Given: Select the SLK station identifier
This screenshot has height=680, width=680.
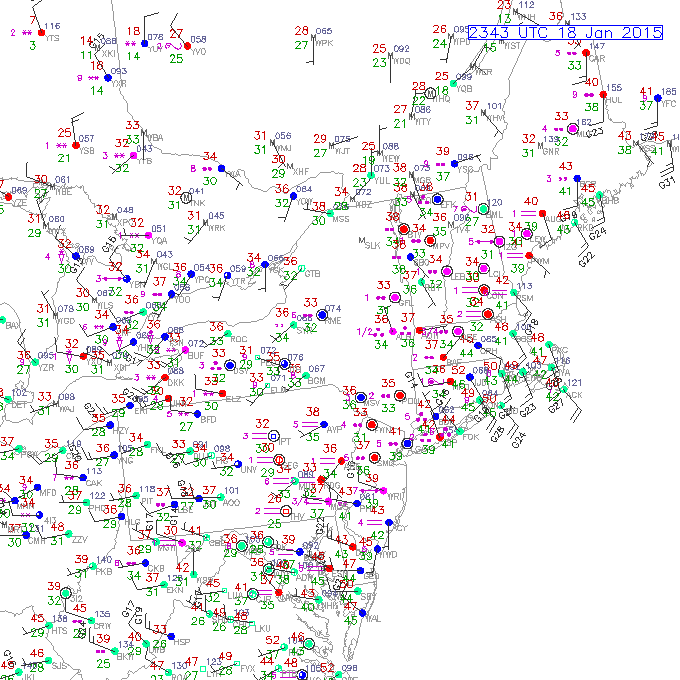Looking at the screenshot, I should (372, 245).
